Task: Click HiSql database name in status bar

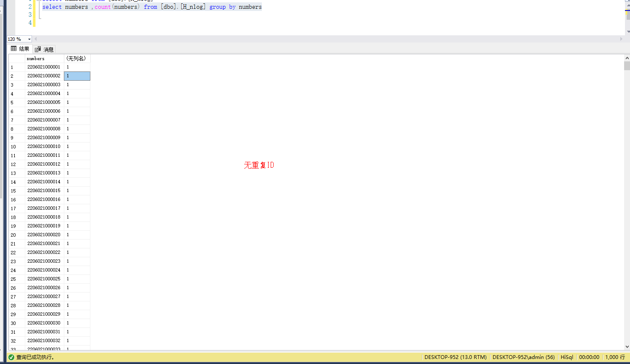Action: coord(567,357)
